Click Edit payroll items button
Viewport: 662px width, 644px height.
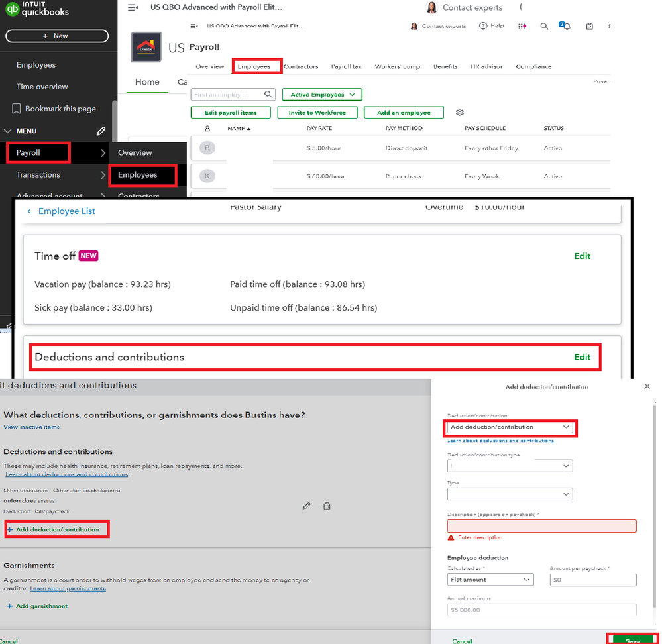(x=231, y=112)
